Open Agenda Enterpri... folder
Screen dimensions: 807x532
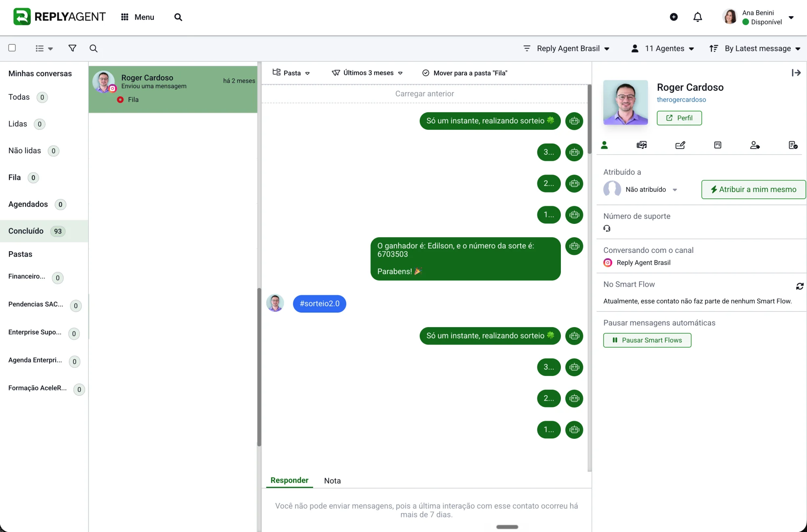(44, 361)
